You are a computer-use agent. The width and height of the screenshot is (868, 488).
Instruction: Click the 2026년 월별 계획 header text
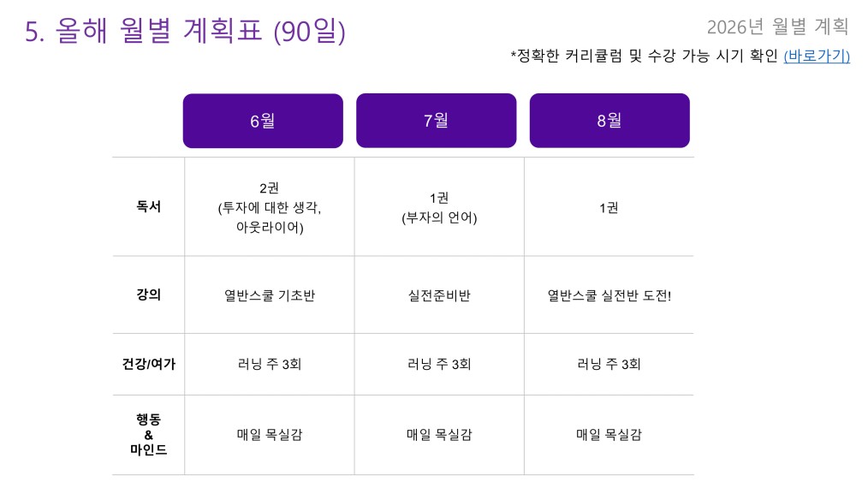777,27
